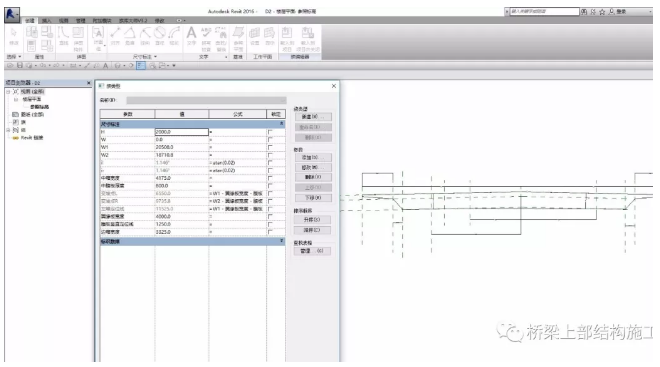Image resolution: width=660 pixels, height=367 pixels.
Task: Open the family type Name dropdown
Action: [x=206, y=100]
